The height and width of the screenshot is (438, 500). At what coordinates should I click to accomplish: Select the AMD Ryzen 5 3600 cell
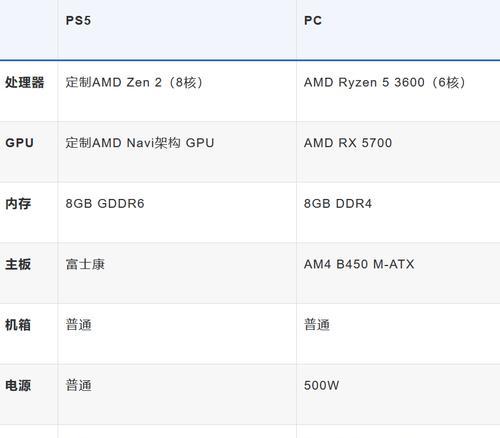(385, 82)
